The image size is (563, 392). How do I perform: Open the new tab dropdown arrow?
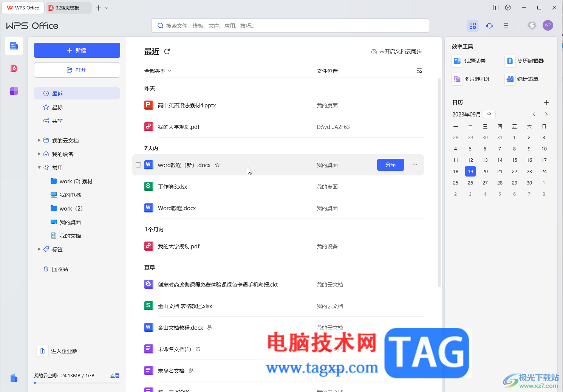[106, 8]
